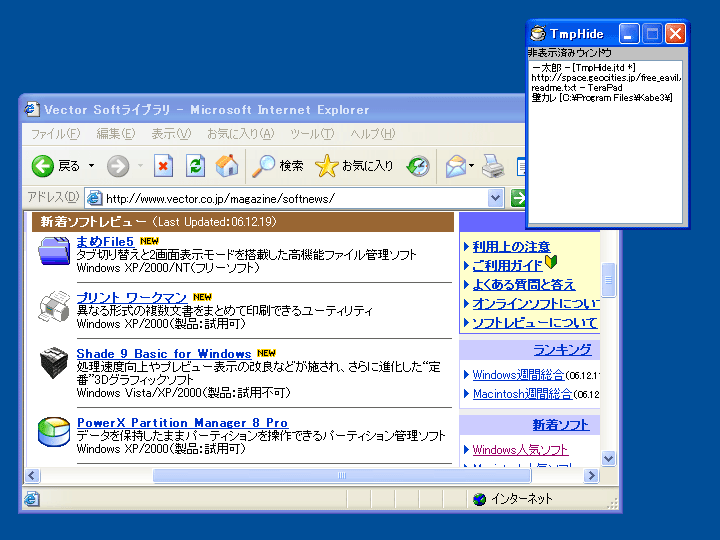Screen dimensions: 720x540
Task: Click the Forward arrow icon
Action: click(118, 166)
